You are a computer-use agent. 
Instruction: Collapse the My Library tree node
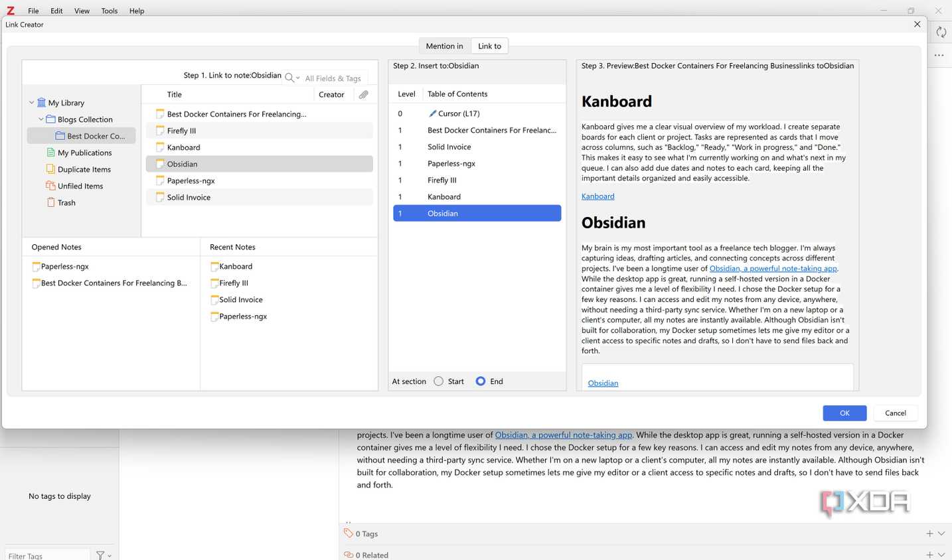coord(31,103)
